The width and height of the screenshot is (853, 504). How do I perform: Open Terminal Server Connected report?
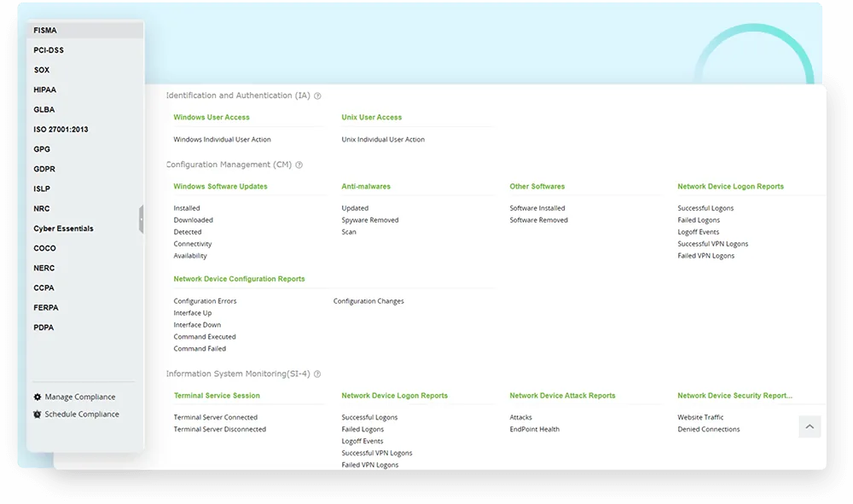tap(216, 418)
